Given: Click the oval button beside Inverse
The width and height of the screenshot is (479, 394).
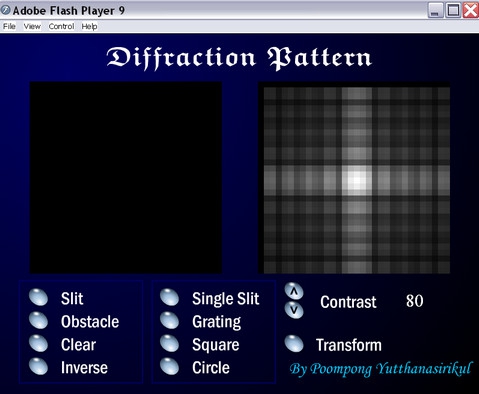Looking at the screenshot, I should tap(38, 366).
